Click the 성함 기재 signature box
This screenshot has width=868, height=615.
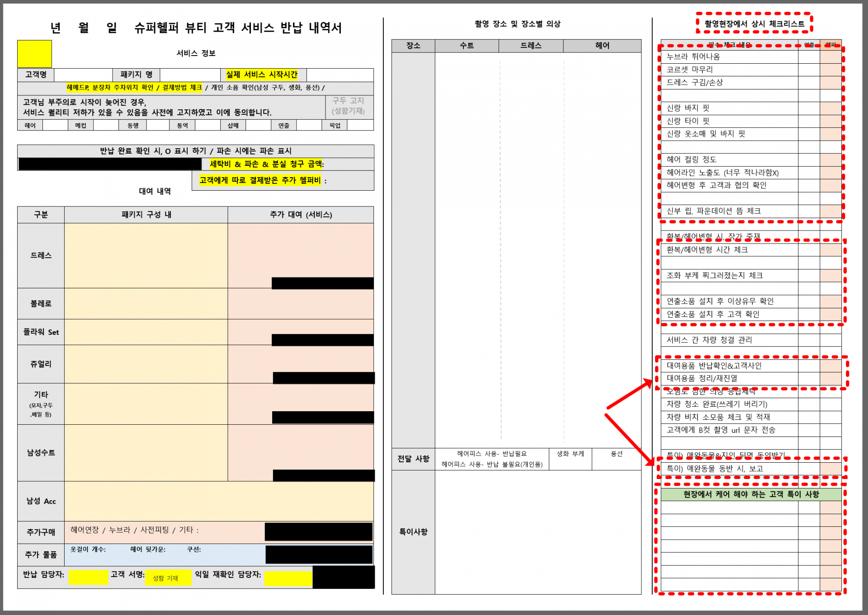pyautogui.click(x=168, y=578)
